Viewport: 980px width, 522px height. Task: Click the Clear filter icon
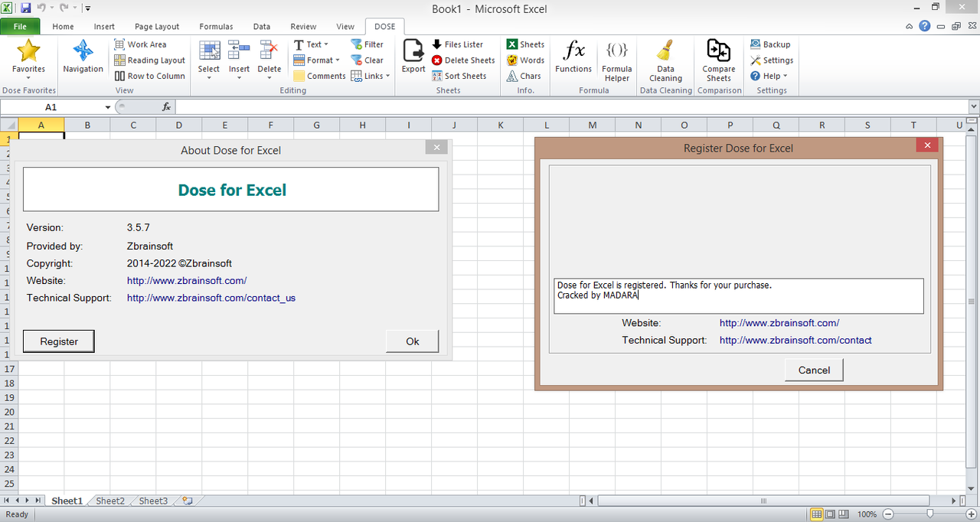click(367, 60)
